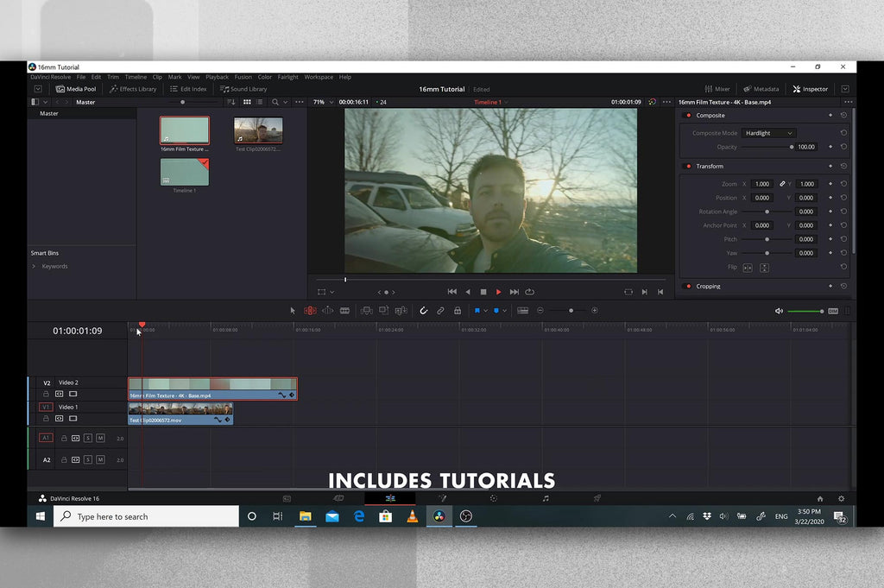Open the Sound Library panel

[x=243, y=89]
